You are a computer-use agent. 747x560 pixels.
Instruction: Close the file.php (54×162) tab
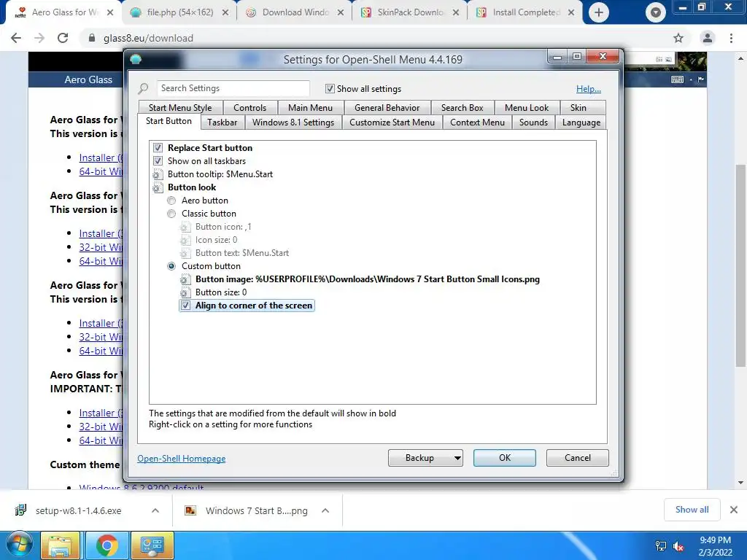pos(225,13)
